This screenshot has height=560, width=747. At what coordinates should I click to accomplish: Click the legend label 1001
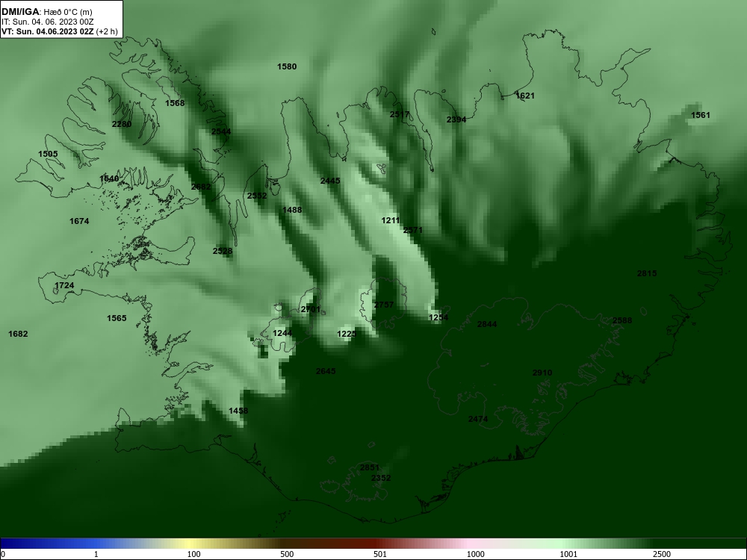pos(568,555)
